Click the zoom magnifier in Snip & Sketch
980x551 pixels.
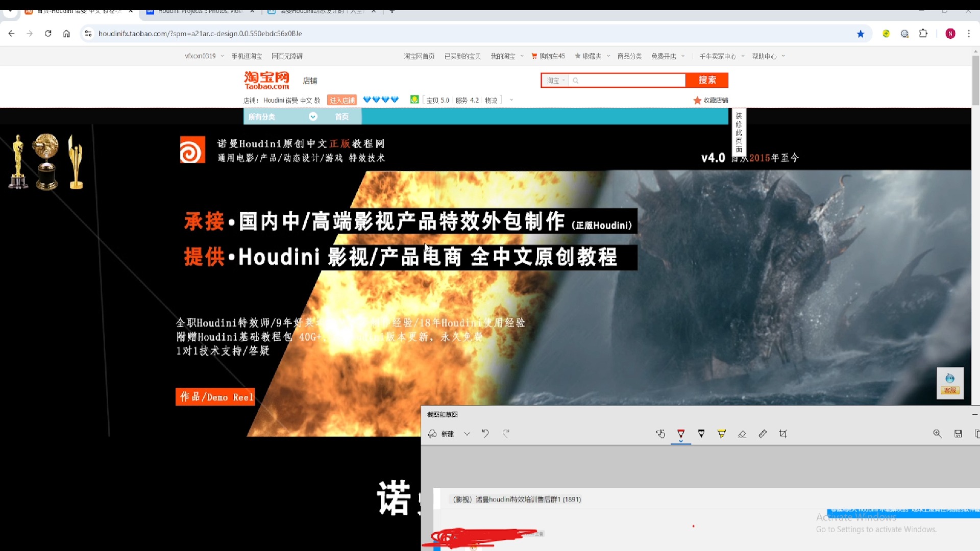pos(937,434)
